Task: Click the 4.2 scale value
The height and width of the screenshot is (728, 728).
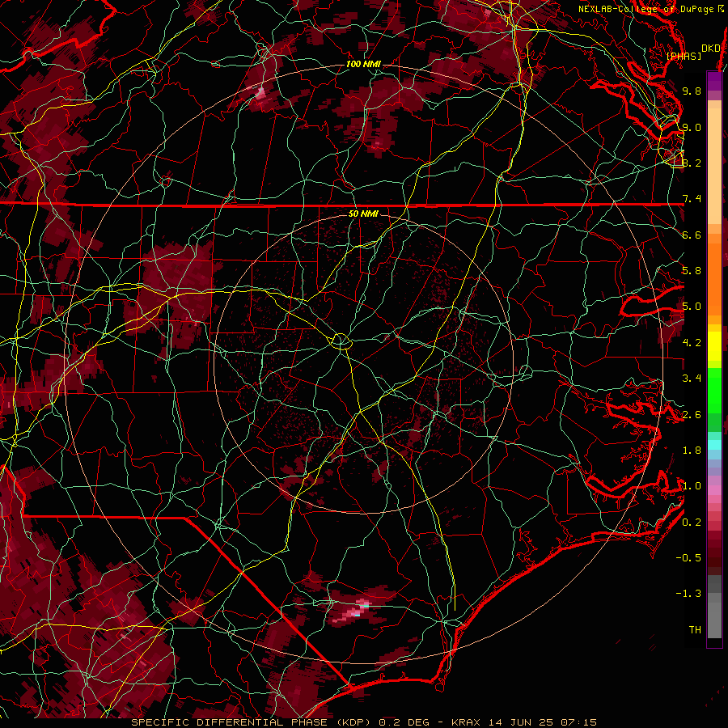Action: [x=692, y=343]
